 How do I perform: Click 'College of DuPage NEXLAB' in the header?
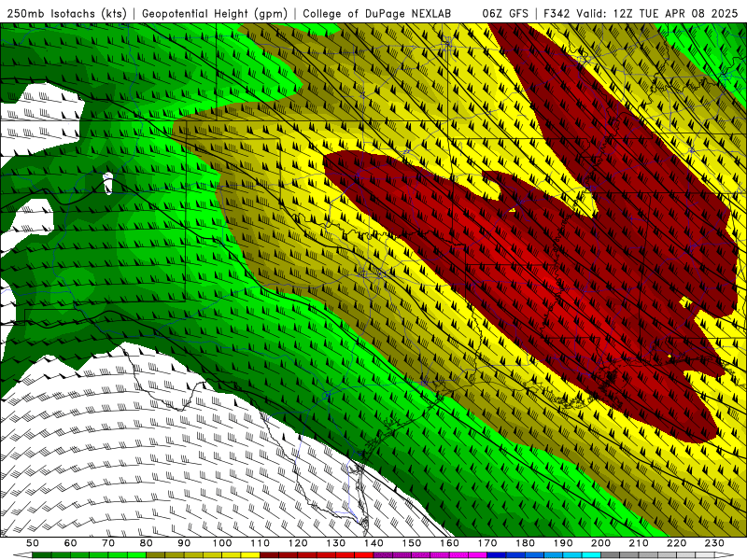pos(376,13)
